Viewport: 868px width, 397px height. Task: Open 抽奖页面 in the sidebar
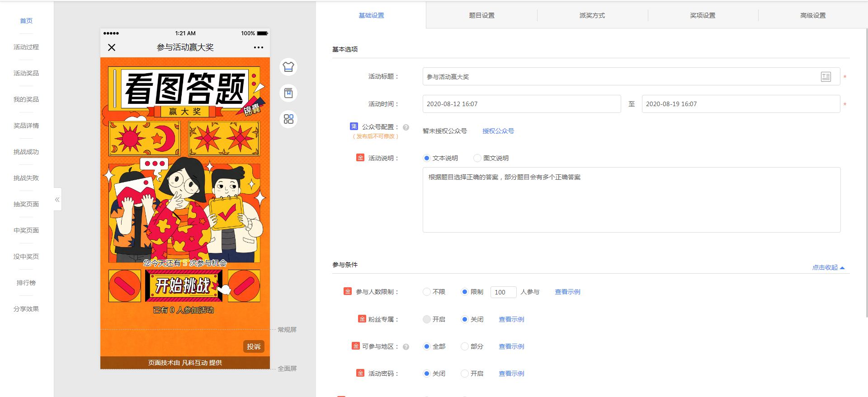pos(26,204)
